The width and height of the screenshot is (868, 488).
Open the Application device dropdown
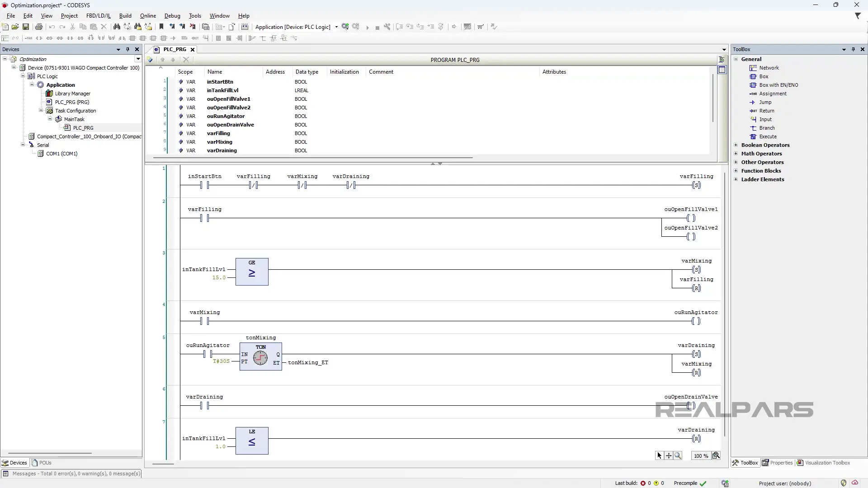[x=336, y=27]
